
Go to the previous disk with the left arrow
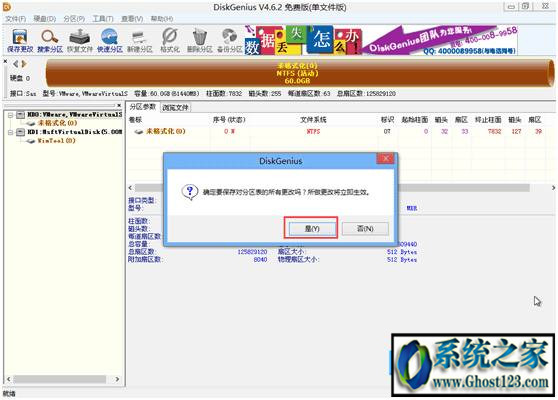(15, 64)
